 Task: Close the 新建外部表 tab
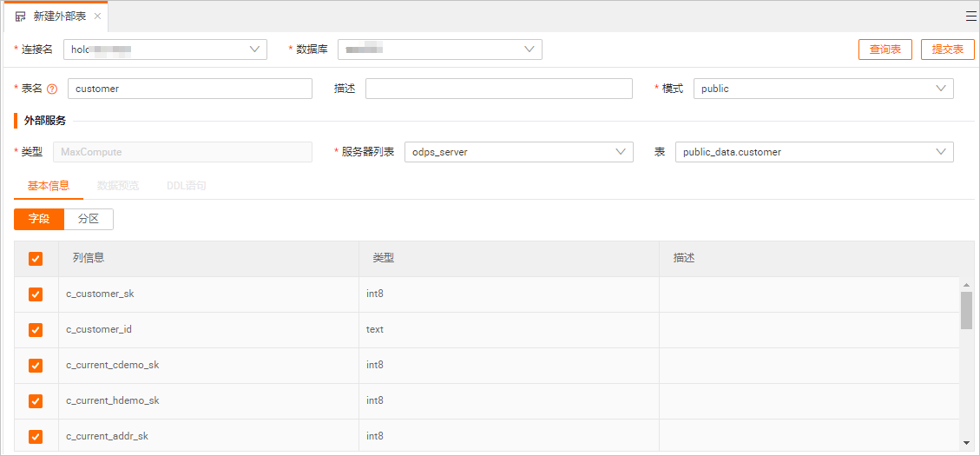97,17
